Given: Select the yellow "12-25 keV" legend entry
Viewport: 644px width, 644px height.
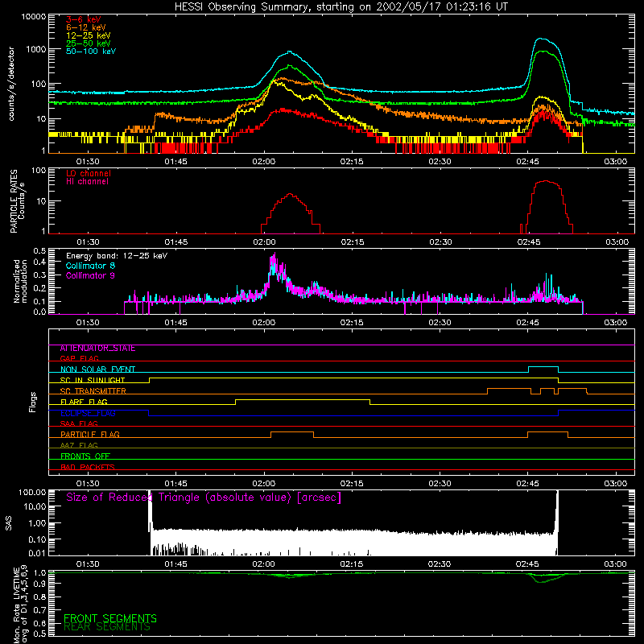Looking at the screenshot, I should coord(89,35).
